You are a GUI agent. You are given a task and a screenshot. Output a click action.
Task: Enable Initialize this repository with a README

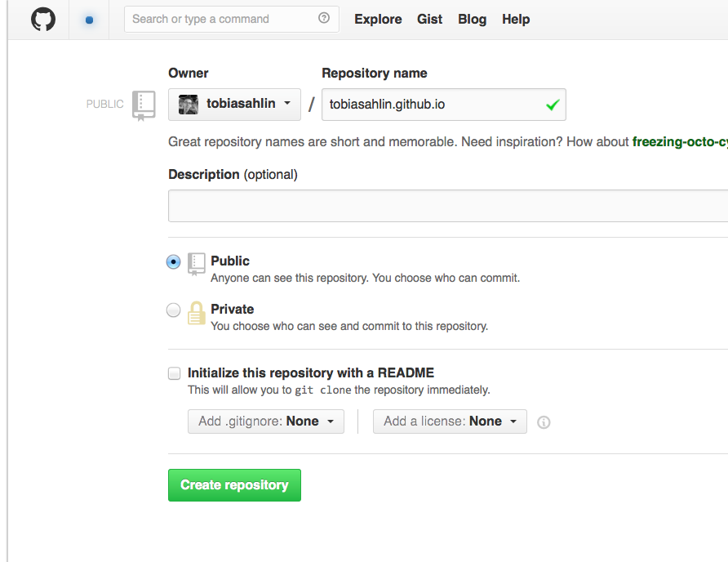pos(174,373)
